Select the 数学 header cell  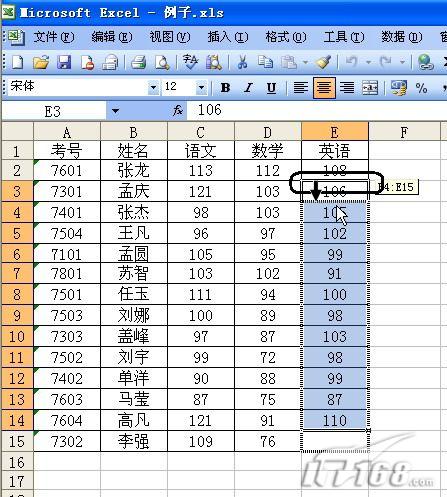(x=268, y=151)
